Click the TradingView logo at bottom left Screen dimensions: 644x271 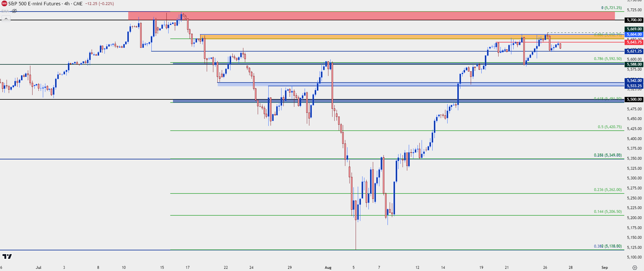pos(7,257)
